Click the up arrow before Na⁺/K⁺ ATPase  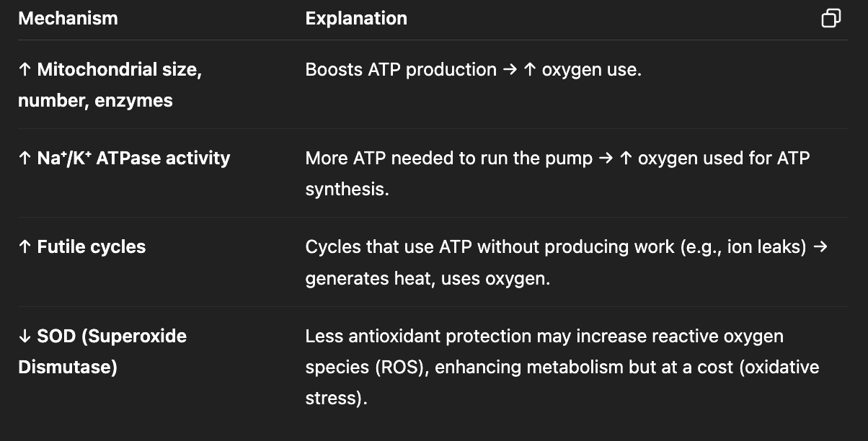click(25, 159)
